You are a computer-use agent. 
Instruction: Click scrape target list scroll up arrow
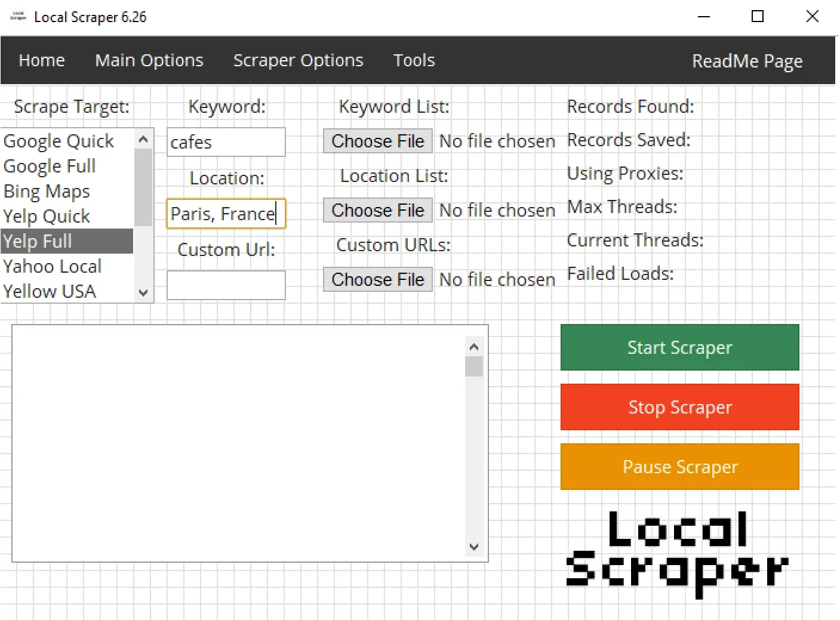point(143,140)
